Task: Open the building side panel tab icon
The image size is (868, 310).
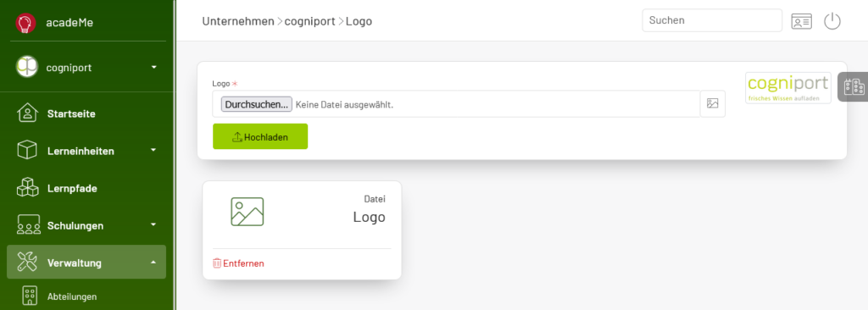Action: point(854,87)
